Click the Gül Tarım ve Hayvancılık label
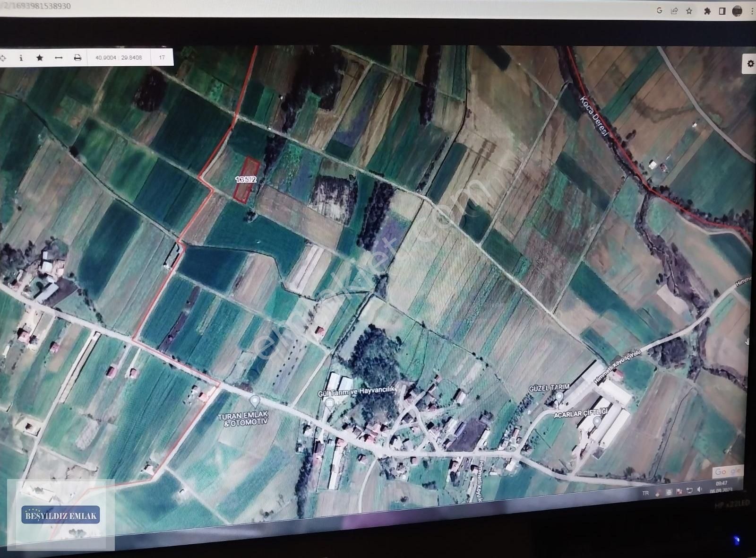756x558 pixels. pyautogui.click(x=357, y=392)
